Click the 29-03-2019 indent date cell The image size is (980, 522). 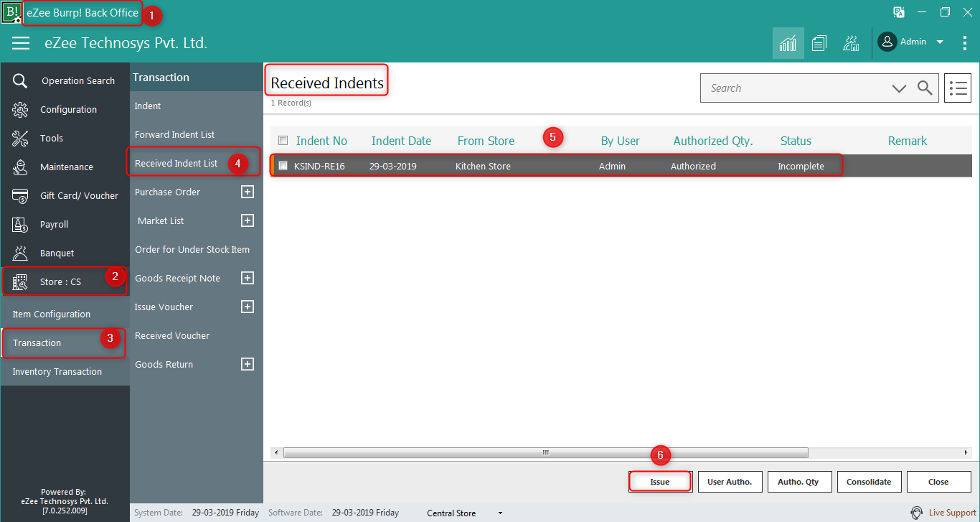[x=392, y=166]
